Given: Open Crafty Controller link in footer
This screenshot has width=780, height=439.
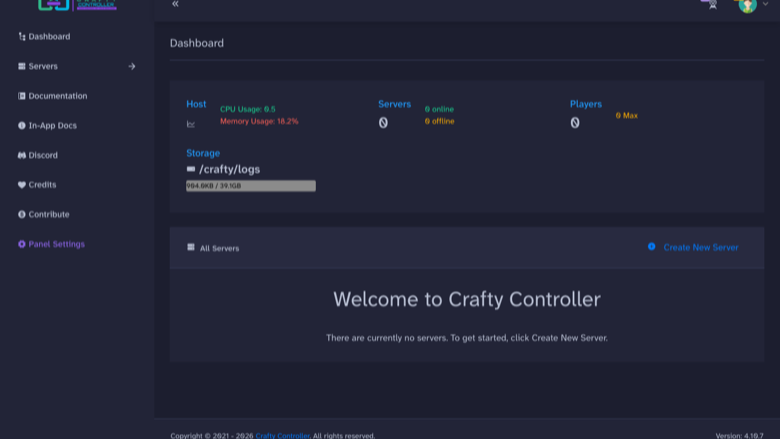Looking at the screenshot, I should pyautogui.click(x=283, y=436).
